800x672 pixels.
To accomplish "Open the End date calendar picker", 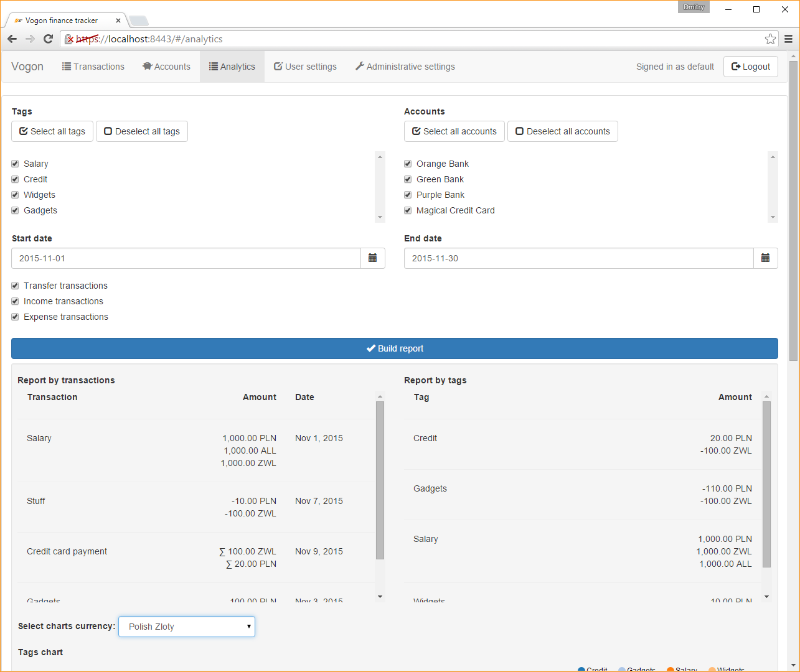I will pyautogui.click(x=765, y=258).
